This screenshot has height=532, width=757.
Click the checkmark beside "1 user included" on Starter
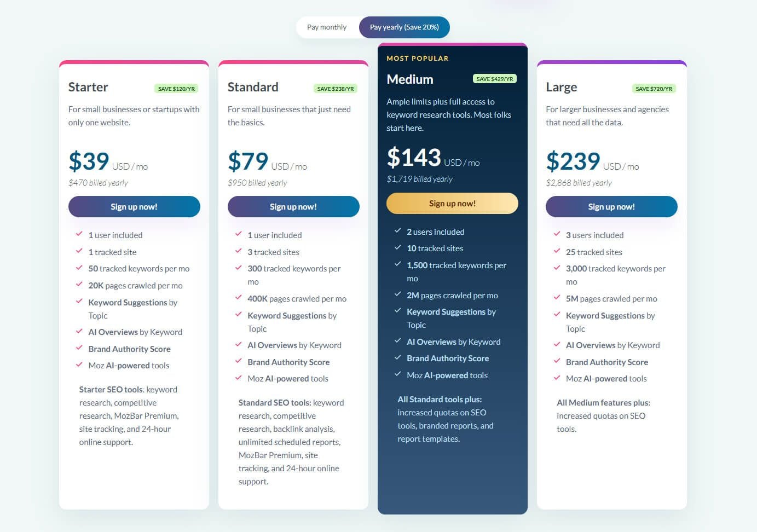(x=78, y=234)
